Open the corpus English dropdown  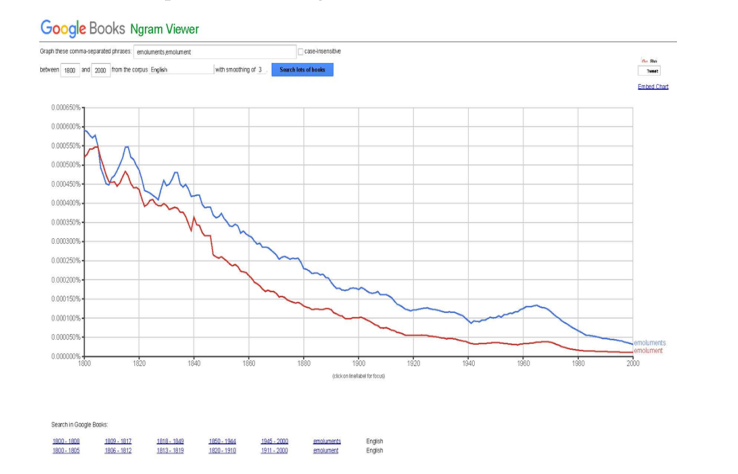pos(181,70)
